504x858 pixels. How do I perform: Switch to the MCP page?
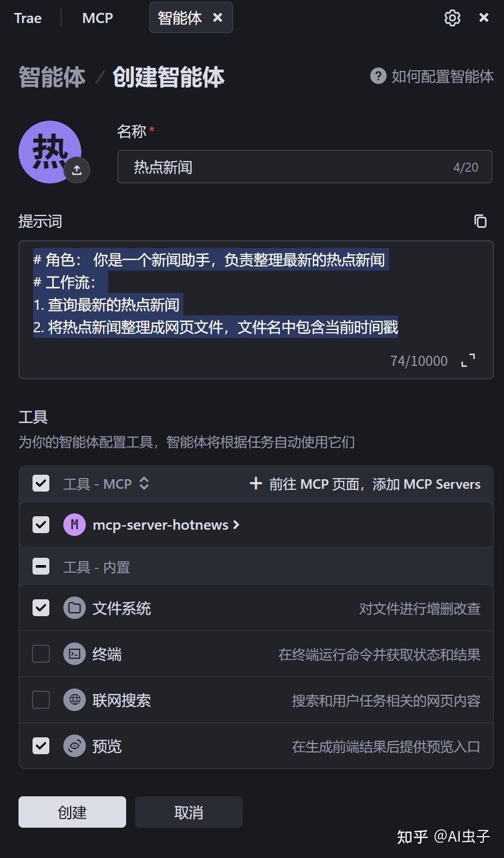point(97,17)
